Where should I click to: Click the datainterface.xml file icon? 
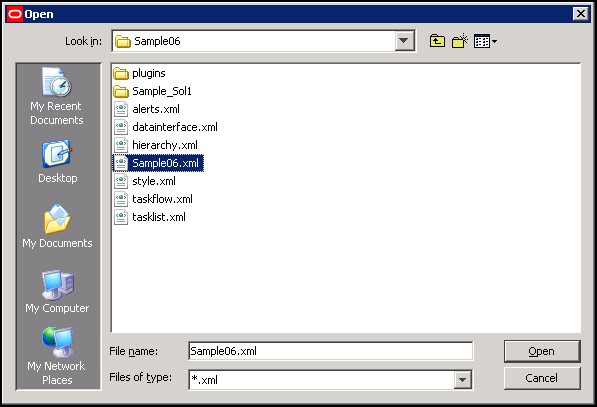[121, 127]
